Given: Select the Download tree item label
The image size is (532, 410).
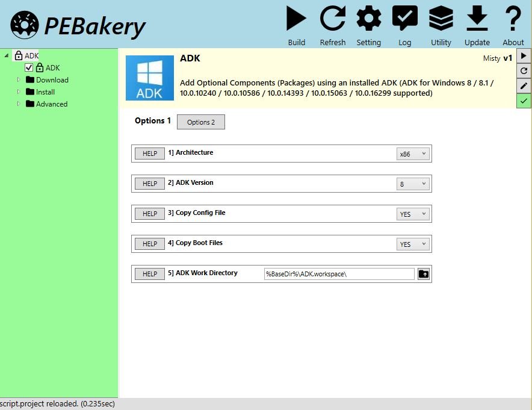Looking at the screenshot, I should pyautogui.click(x=52, y=79).
